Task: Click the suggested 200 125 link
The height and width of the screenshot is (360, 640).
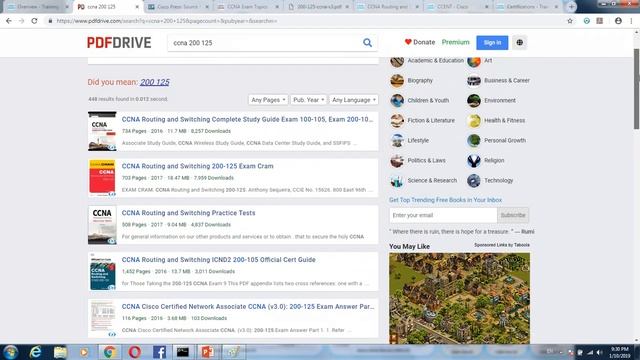Action: [x=155, y=82]
